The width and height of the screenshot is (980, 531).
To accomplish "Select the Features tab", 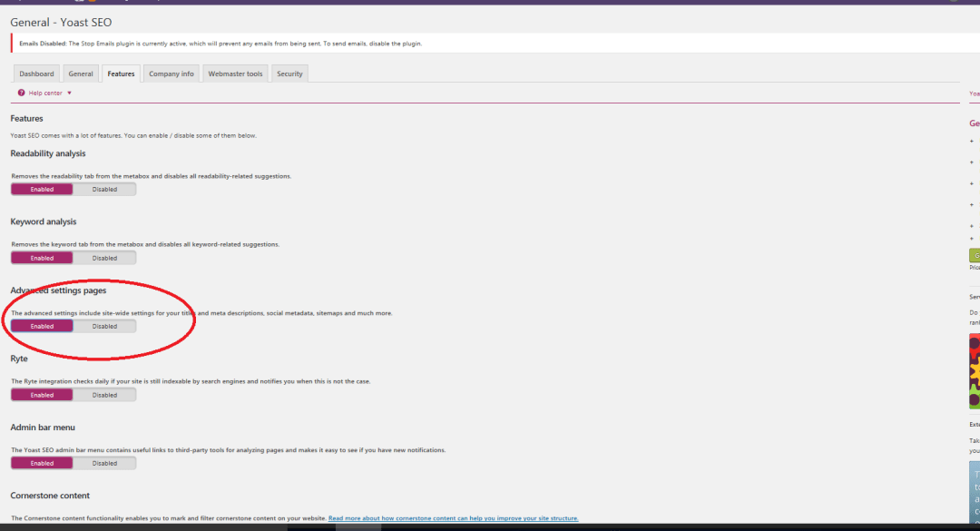I will 121,74.
